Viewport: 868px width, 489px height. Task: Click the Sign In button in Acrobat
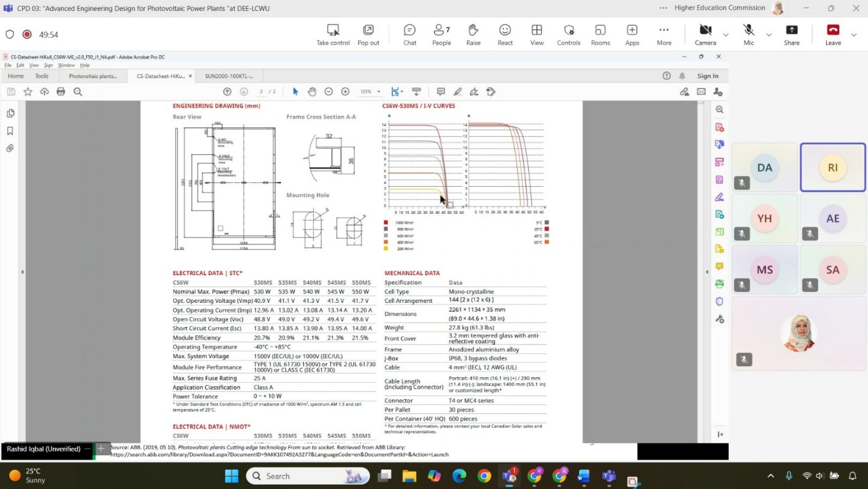pos(707,76)
